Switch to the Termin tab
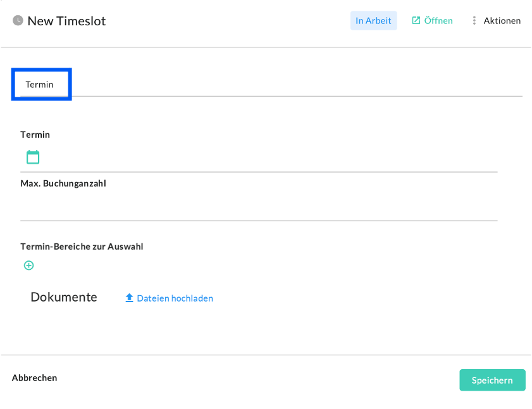 point(40,84)
